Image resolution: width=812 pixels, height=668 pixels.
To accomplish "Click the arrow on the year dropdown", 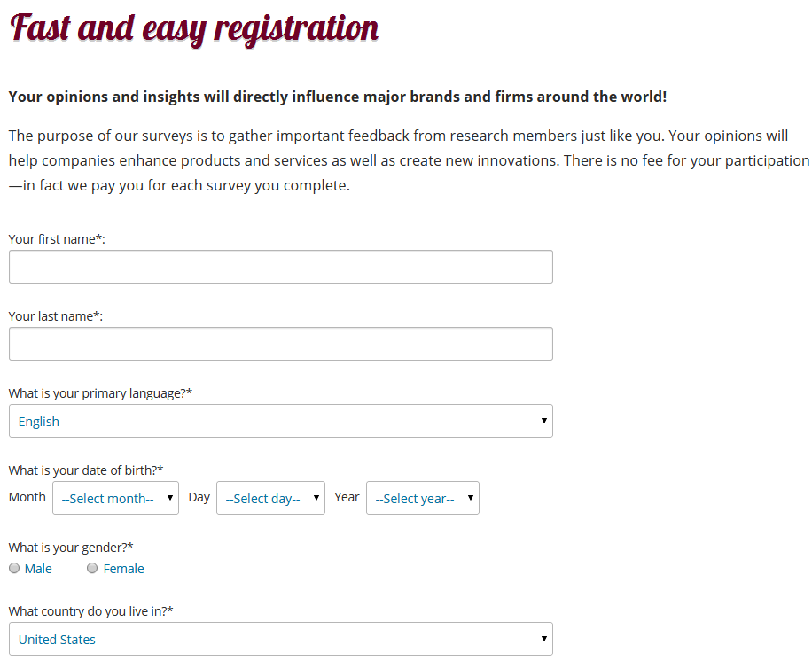I will (x=470, y=498).
